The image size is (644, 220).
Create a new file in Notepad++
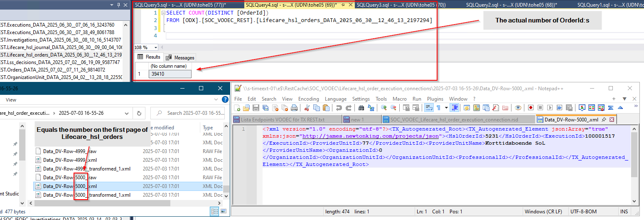(237, 108)
